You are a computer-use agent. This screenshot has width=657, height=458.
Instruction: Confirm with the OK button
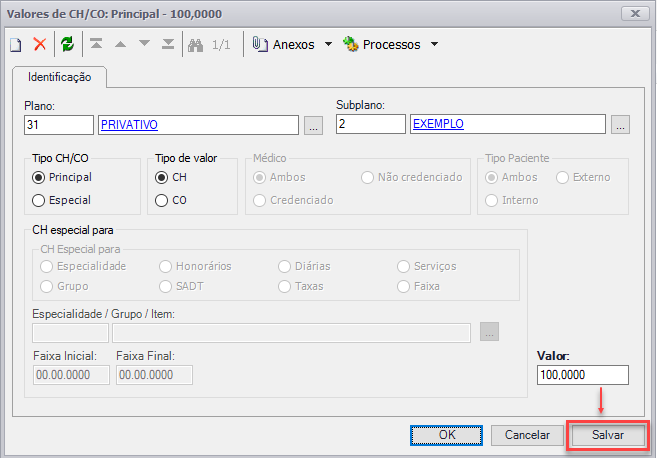[x=447, y=435]
